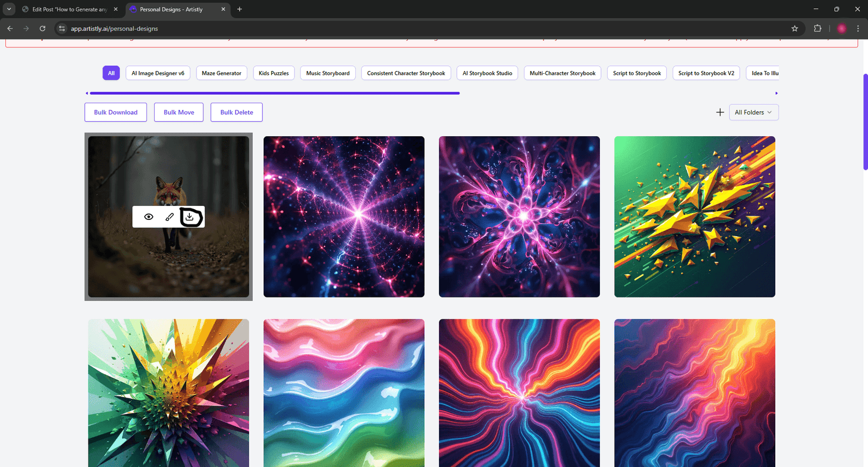View site information in address bar
The height and width of the screenshot is (467, 868).
tap(62, 29)
